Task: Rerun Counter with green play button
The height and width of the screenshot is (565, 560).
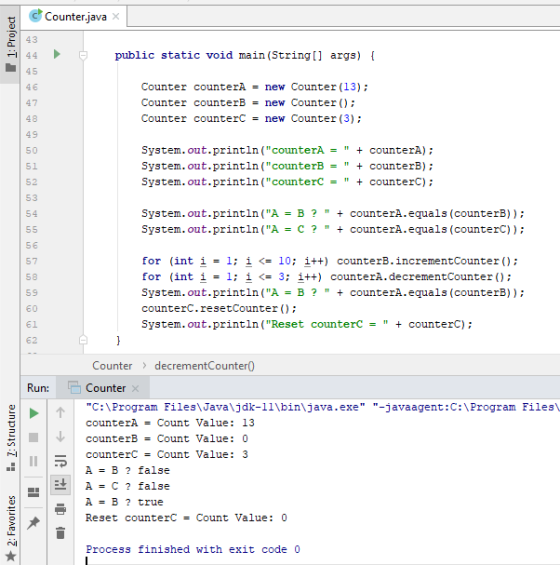Action: pyautogui.click(x=34, y=413)
